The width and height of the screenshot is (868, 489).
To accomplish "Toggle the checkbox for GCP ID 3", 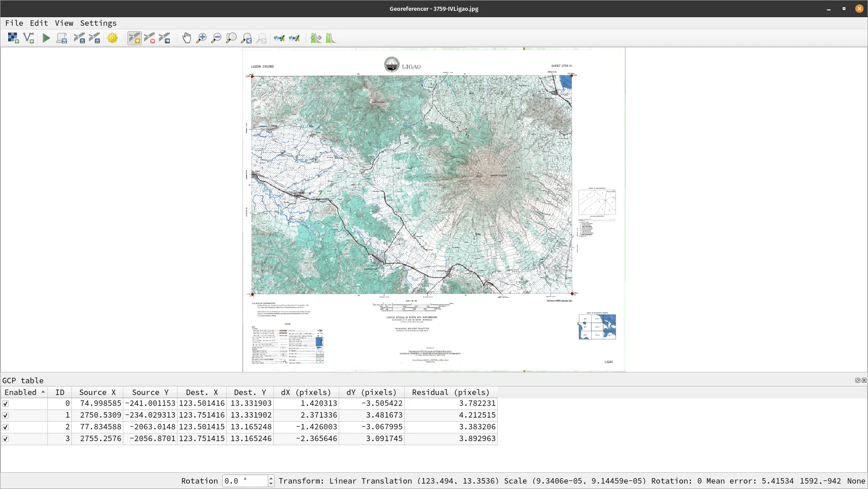I will [x=5, y=439].
